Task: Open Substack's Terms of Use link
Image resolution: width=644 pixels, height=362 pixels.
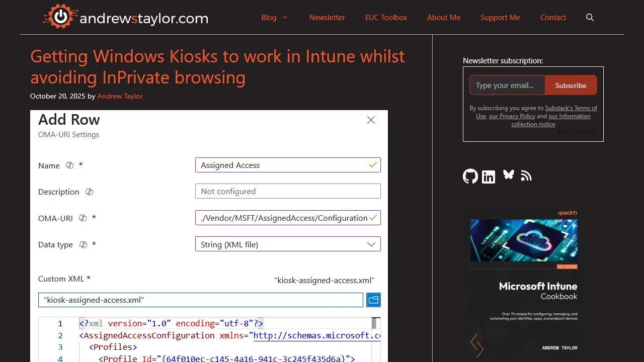Action: click(x=572, y=108)
